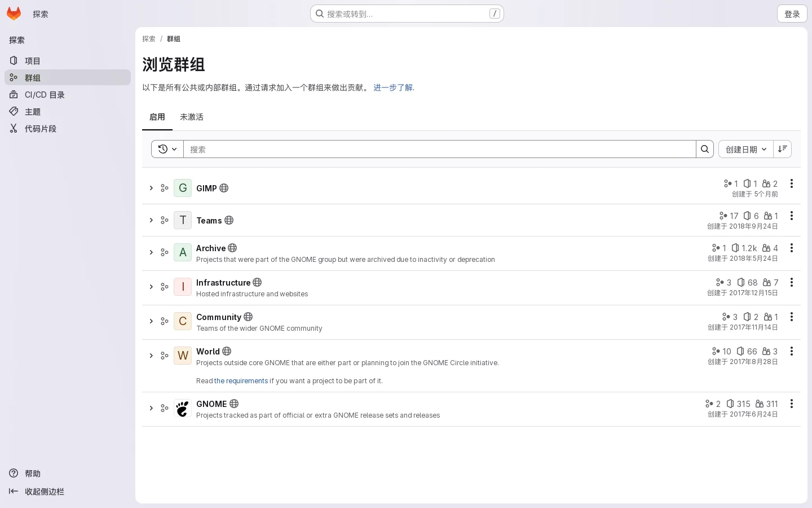
Task: Switch to the 启用 tab
Action: coord(157,117)
